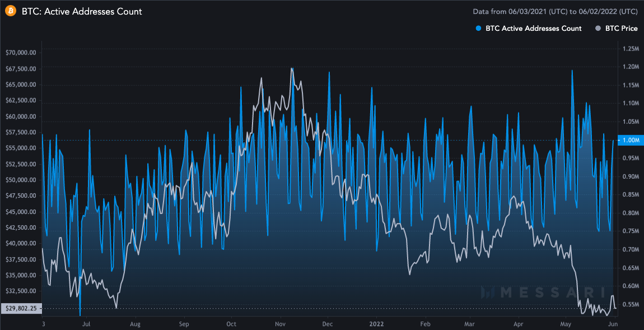This screenshot has height=330, width=644.
Task: Click the $55,000.00 left axis label
Action: [21, 148]
